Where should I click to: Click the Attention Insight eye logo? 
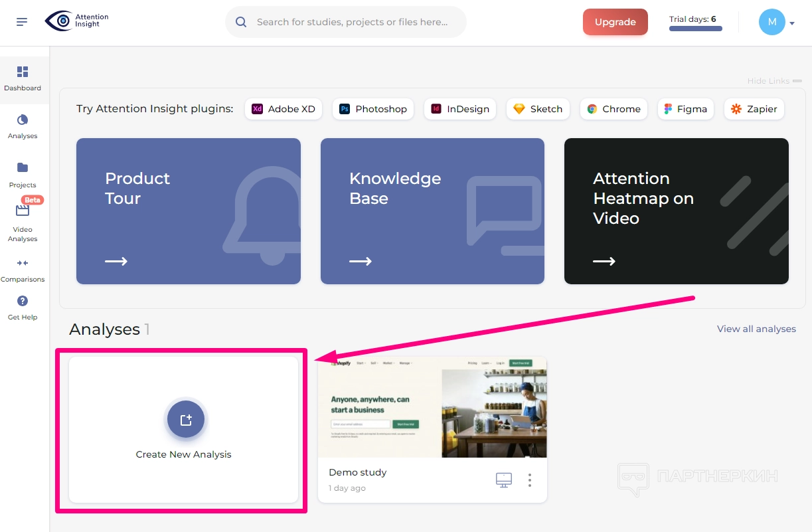coord(59,21)
